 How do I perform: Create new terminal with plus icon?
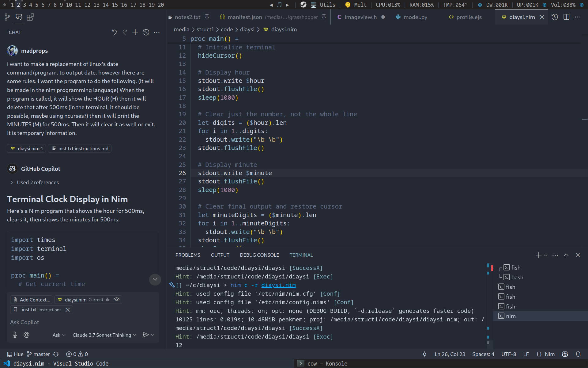click(538, 255)
